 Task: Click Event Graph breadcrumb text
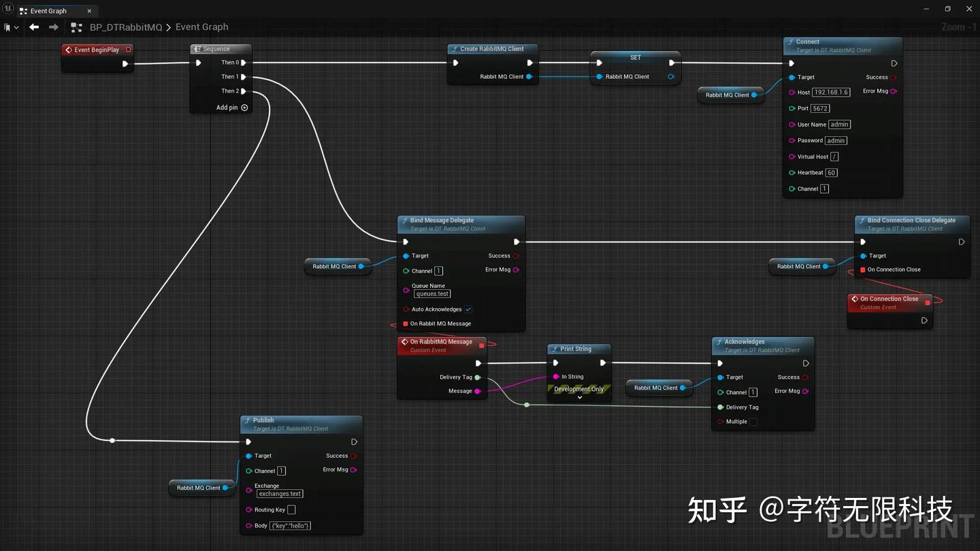[x=202, y=27]
